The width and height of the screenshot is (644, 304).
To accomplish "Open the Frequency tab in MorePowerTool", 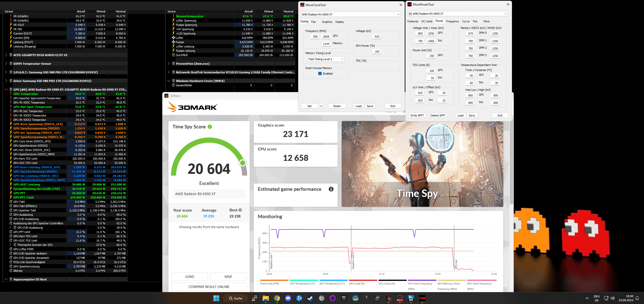I will point(452,21).
